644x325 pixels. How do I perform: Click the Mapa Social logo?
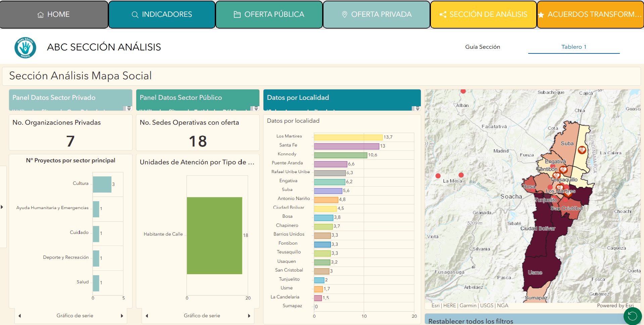pos(25,47)
